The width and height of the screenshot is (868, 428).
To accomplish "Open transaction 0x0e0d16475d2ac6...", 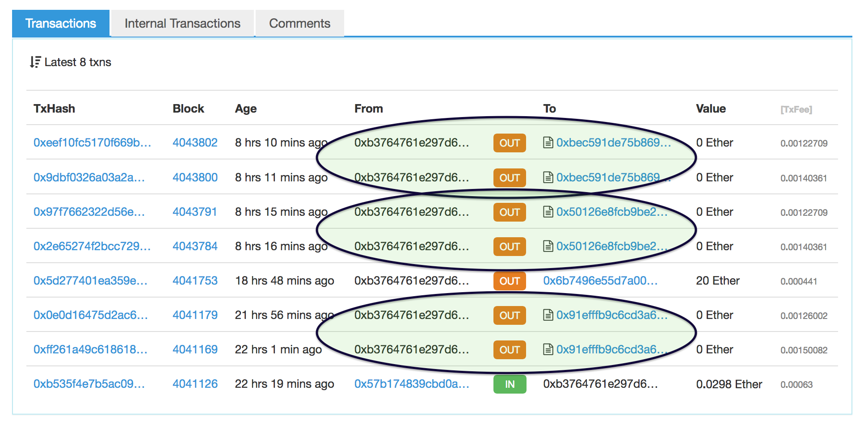I will tap(91, 315).
